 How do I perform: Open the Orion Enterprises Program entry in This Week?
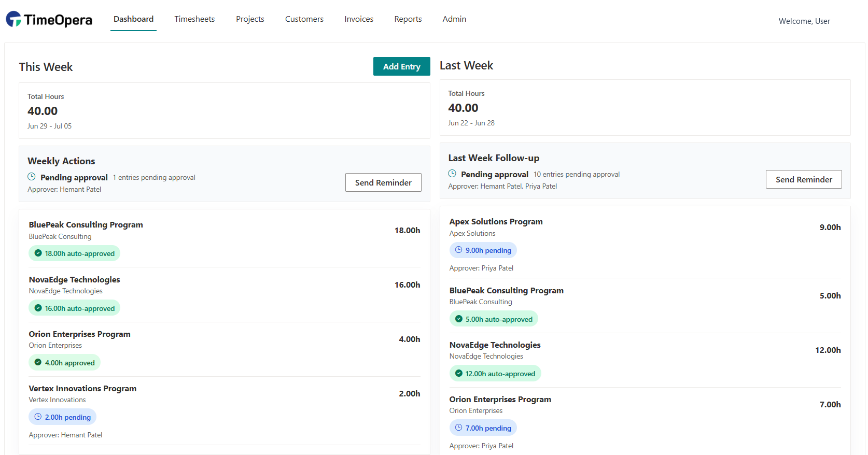(x=225, y=349)
